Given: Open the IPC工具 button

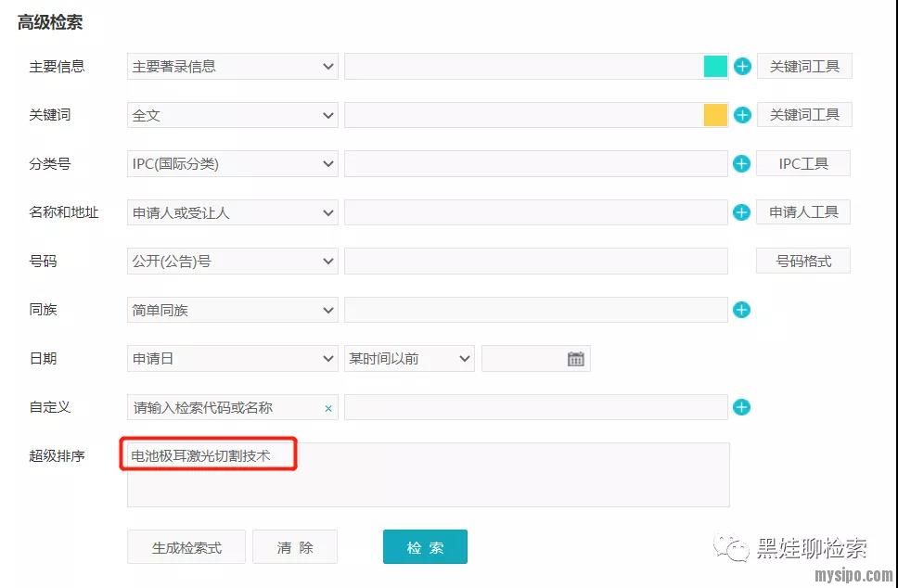Looking at the screenshot, I should point(802,164).
